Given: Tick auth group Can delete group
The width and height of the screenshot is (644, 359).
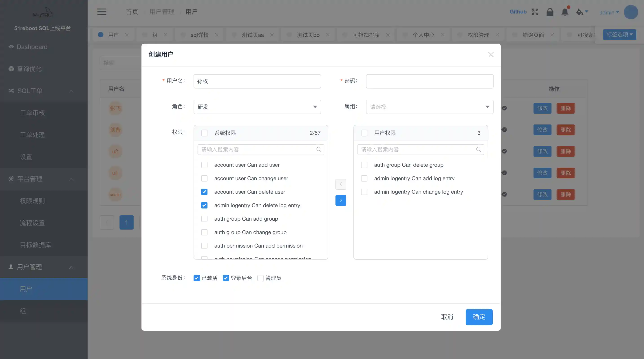Looking at the screenshot, I should pyautogui.click(x=364, y=165).
